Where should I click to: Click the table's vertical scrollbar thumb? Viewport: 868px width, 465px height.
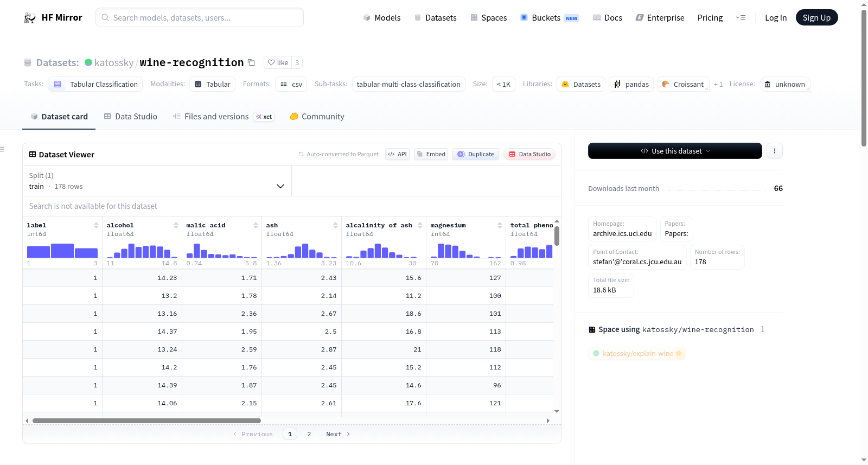[x=557, y=236]
